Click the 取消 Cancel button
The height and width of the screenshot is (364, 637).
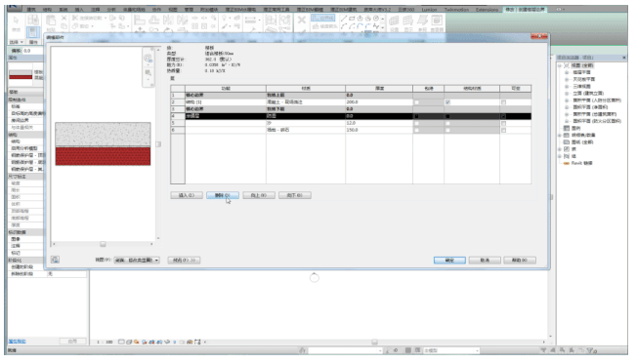click(485, 261)
